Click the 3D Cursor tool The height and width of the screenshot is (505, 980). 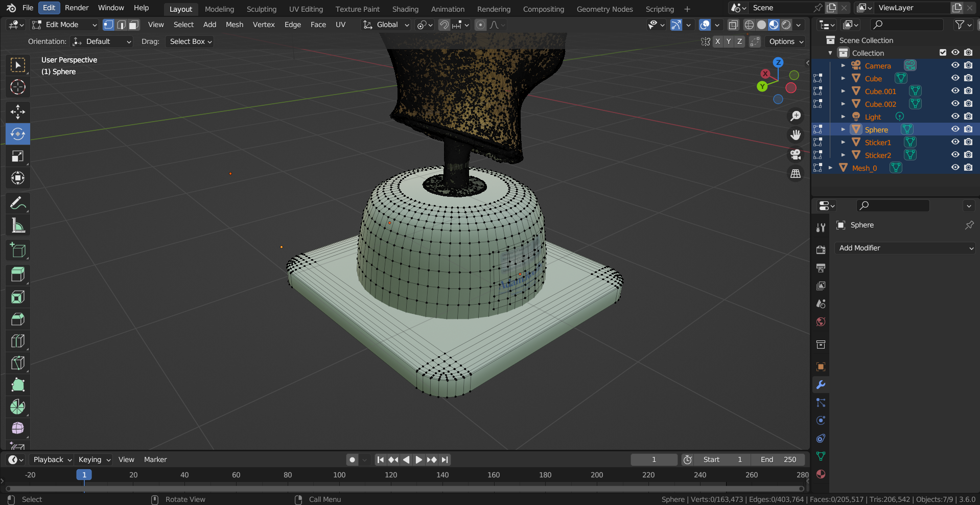click(x=18, y=87)
